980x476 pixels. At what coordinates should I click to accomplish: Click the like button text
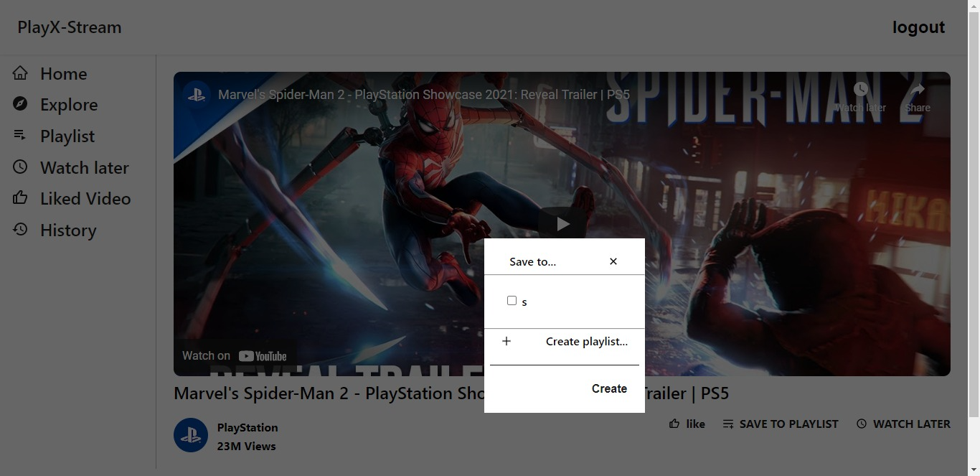(695, 424)
